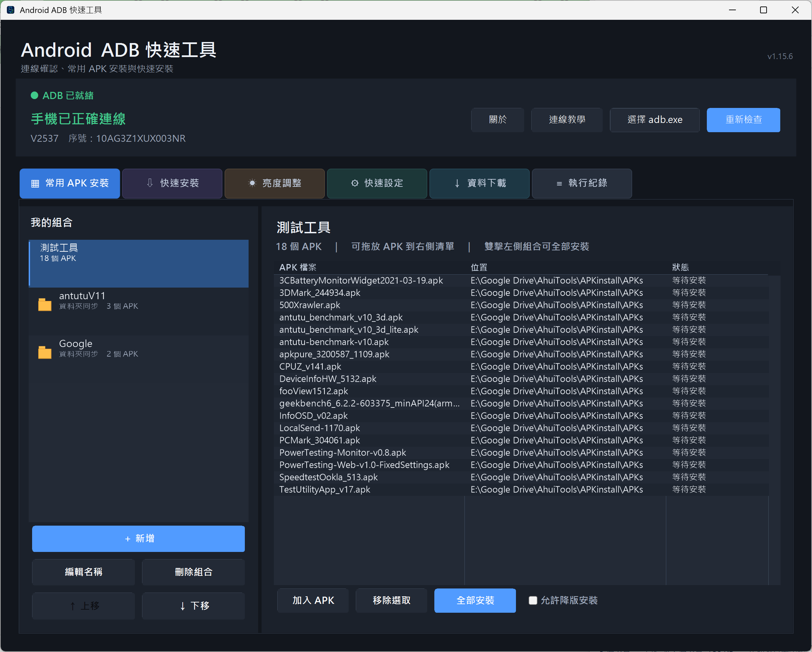Select PowerTesting-Monitor-v0.8.apk row
812x652 pixels.
click(521, 453)
